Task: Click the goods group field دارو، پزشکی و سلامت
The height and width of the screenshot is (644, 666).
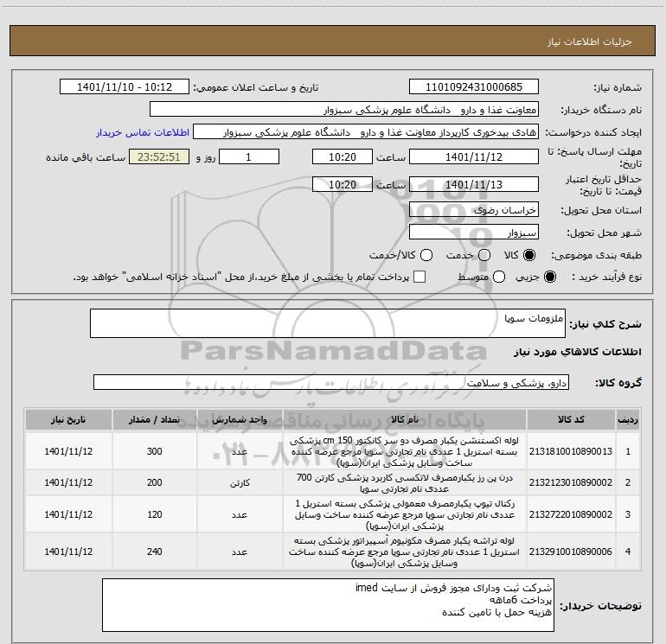Action: 331,382
